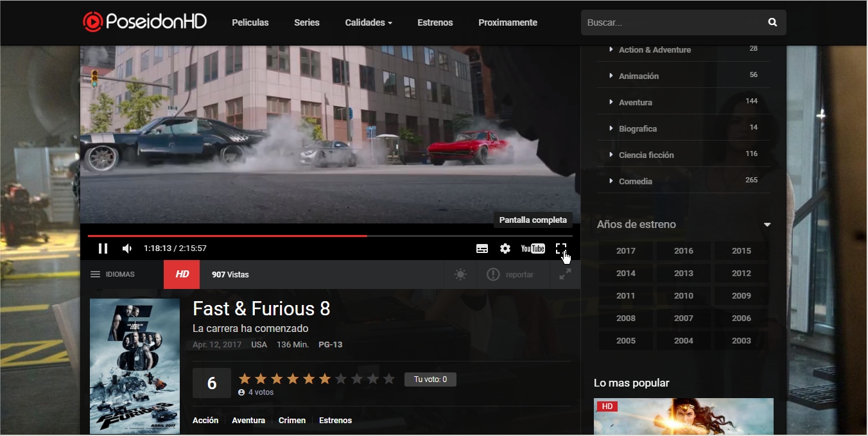Open the Acción genre tag
The image size is (868, 436).
coord(205,421)
